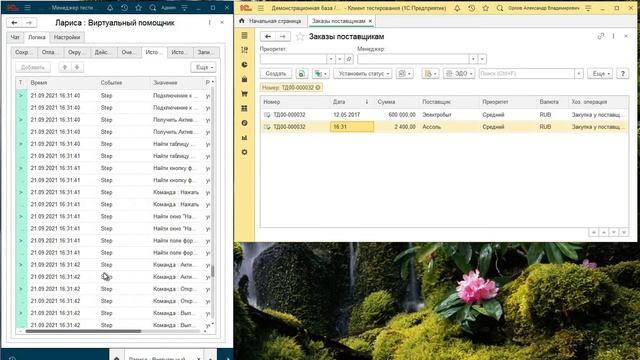
Task: Open favorites star in Менеджер тестирования title bar
Action: (138, 7)
